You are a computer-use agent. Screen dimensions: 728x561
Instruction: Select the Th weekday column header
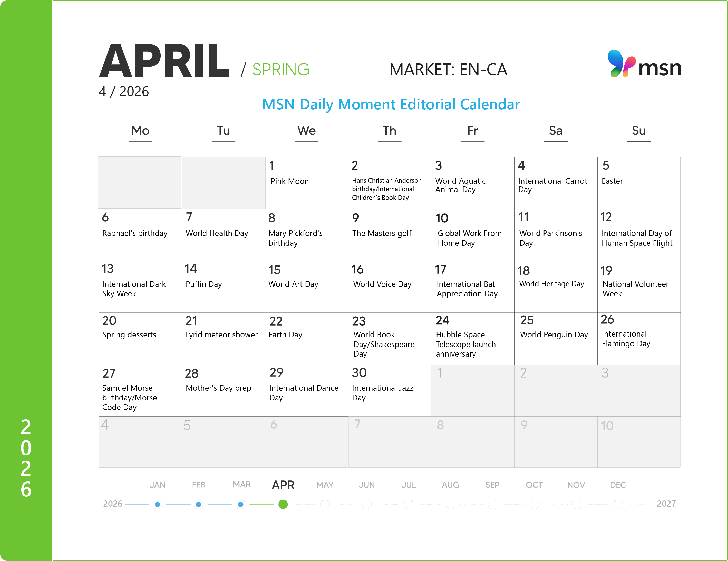(x=389, y=131)
